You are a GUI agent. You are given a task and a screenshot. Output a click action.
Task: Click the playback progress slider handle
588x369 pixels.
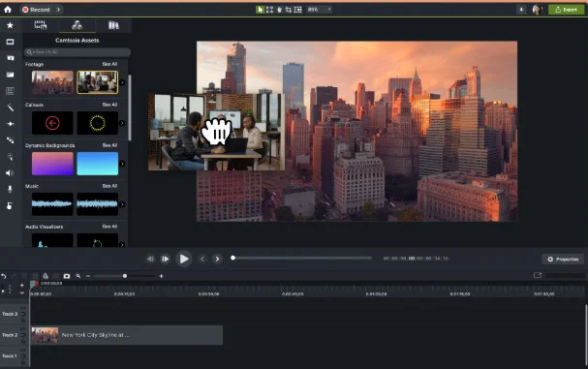(232, 258)
